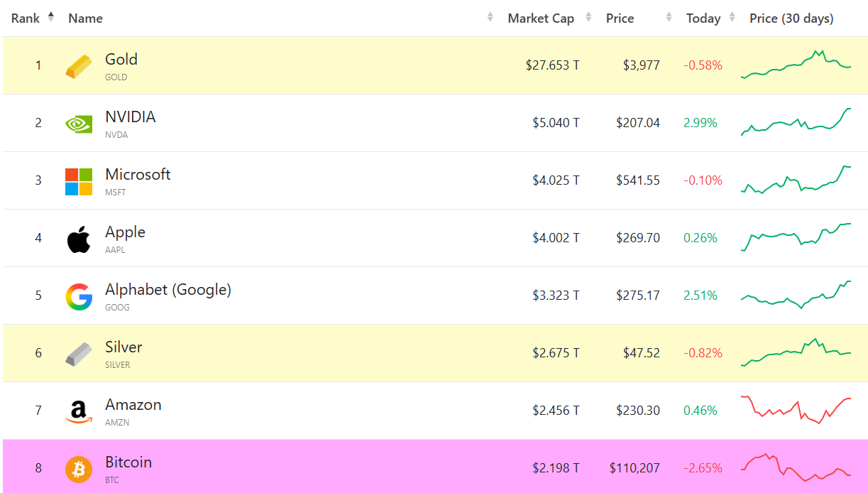Click NVIDIA market cap $5.040 T

[556, 123]
